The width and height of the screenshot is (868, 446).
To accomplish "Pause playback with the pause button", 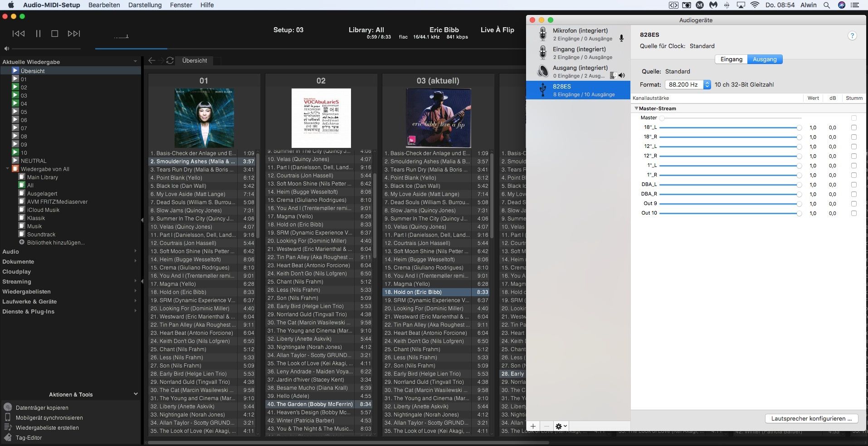I will tap(38, 34).
